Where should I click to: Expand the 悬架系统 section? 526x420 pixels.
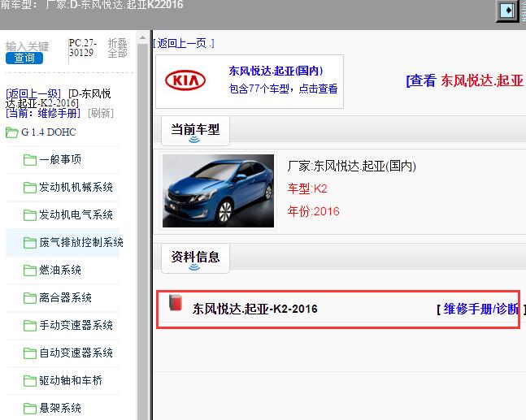(60, 408)
